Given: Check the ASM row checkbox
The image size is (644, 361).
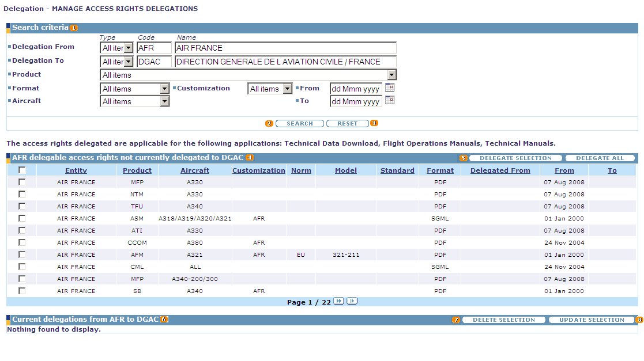Looking at the screenshot, I should pos(22,218).
